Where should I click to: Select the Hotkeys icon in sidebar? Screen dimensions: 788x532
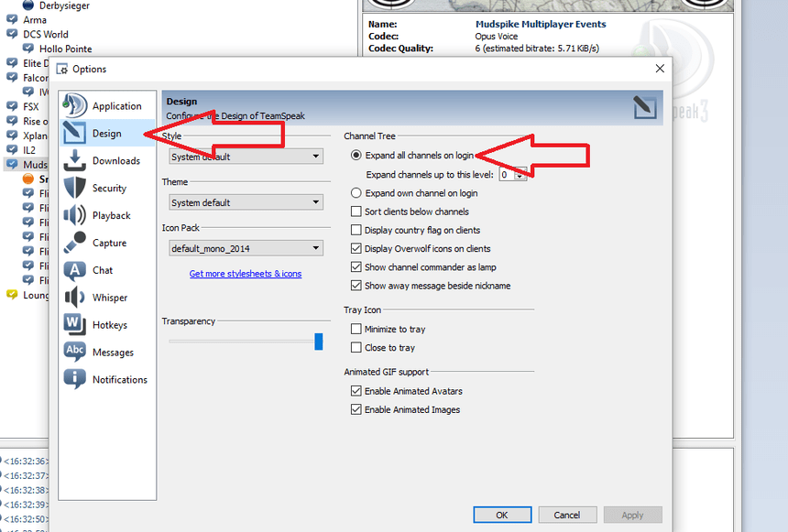[75, 324]
